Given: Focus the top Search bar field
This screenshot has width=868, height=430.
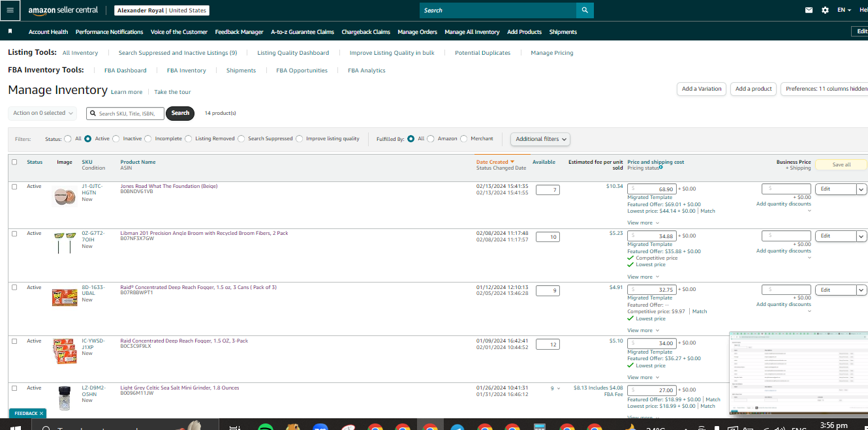Looking at the screenshot, I should click(x=498, y=10).
